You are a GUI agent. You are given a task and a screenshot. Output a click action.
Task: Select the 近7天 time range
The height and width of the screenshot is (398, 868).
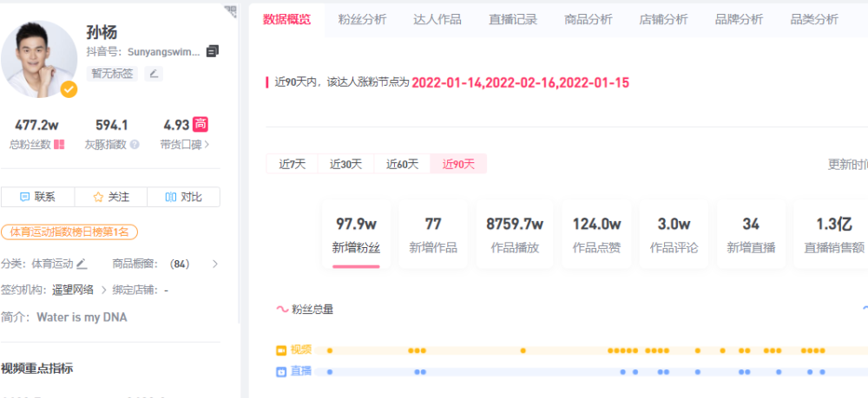[293, 164]
